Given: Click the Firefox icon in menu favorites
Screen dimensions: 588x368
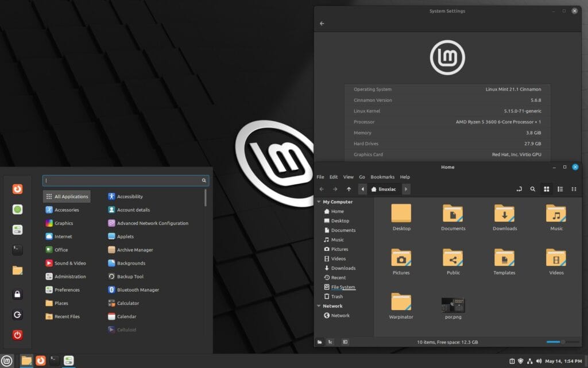Looking at the screenshot, I should [x=18, y=189].
